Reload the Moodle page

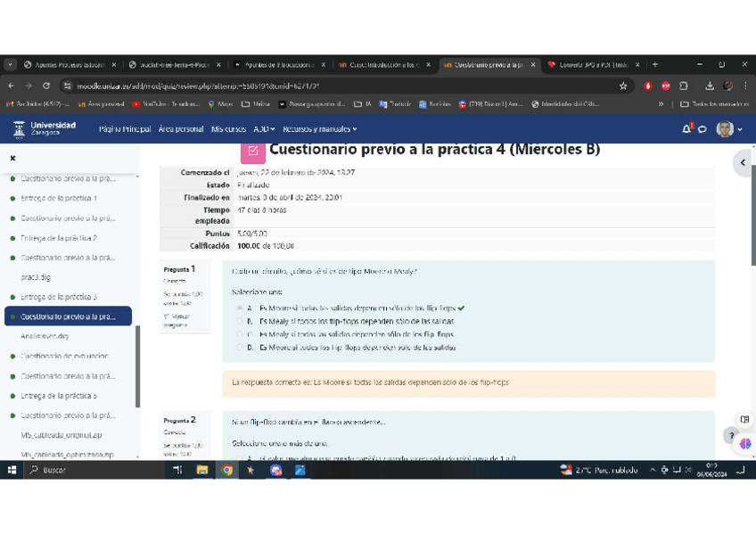(46, 86)
